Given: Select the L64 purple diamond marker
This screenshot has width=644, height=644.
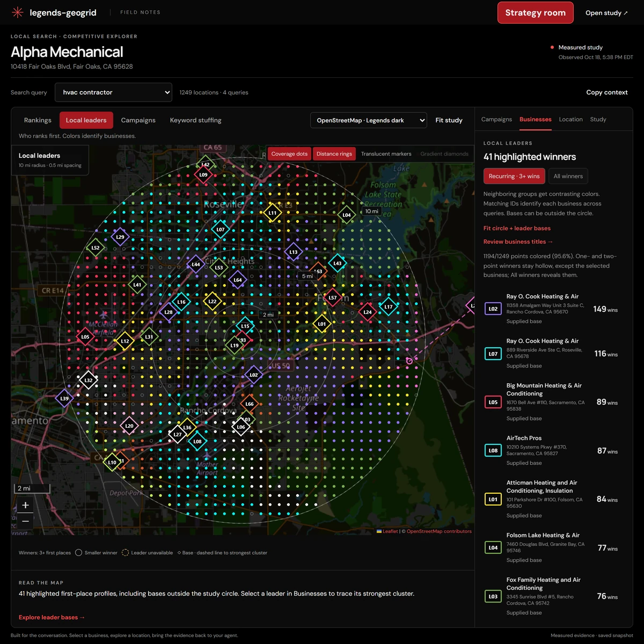Looking at the screenshot, I should (238, 280).
